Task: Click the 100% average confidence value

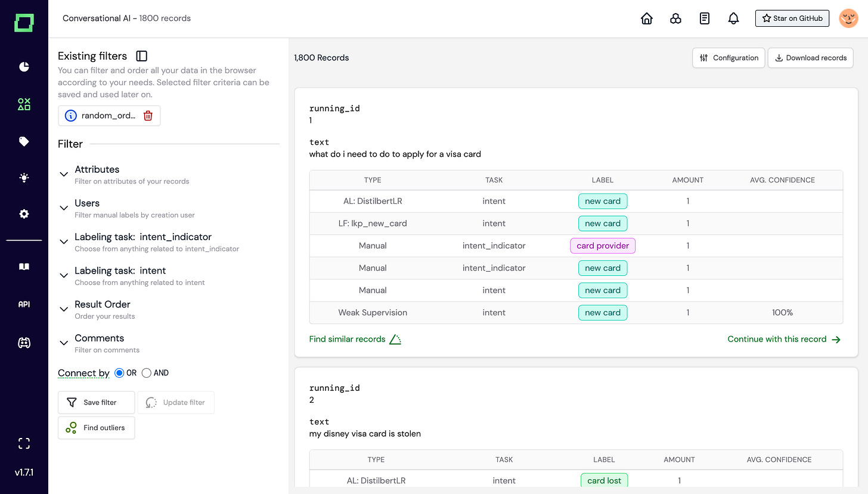Action: click(x=782, y=312)
